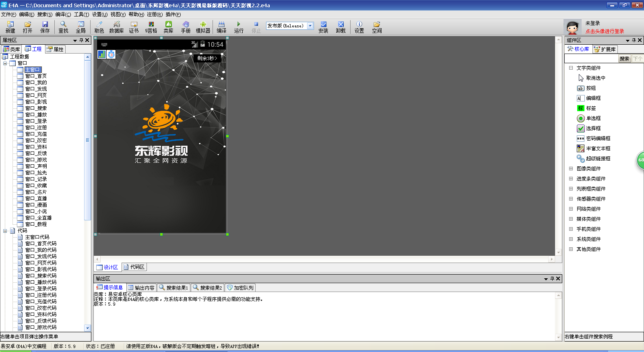The width and height of the screenshot is (644, 352).
Task: Switch to the 代码区 tab
Action: point(134,267)
